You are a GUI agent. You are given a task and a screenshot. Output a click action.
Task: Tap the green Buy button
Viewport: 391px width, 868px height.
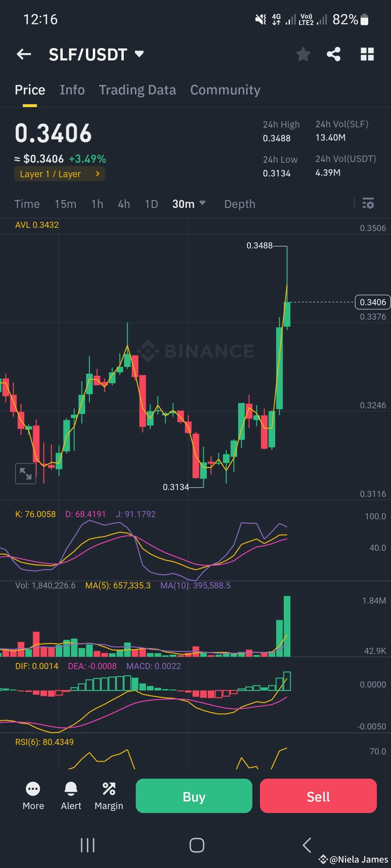pos(194,796)
